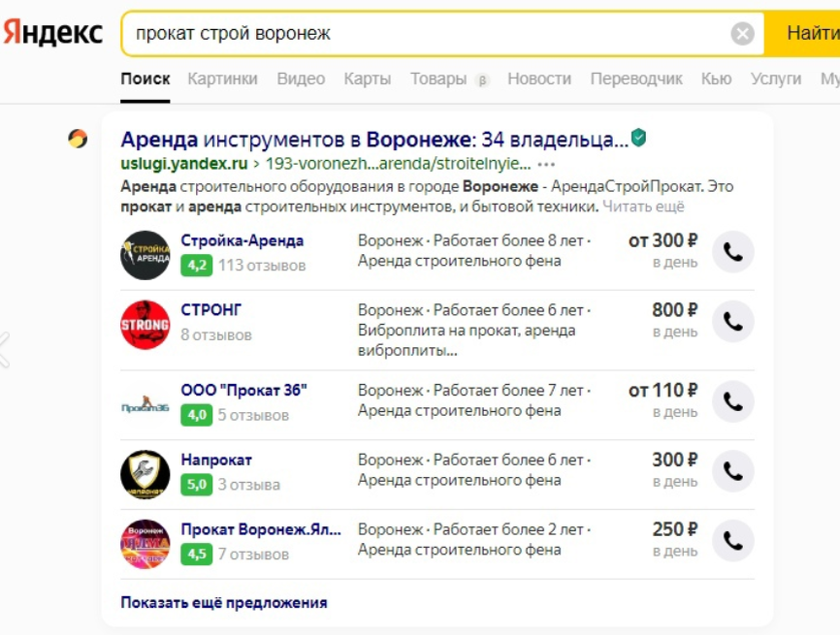Viewport: 840px width, 635px height.
Task: View 5 отзывов for Прокат 36
Action: pos(253,416)
